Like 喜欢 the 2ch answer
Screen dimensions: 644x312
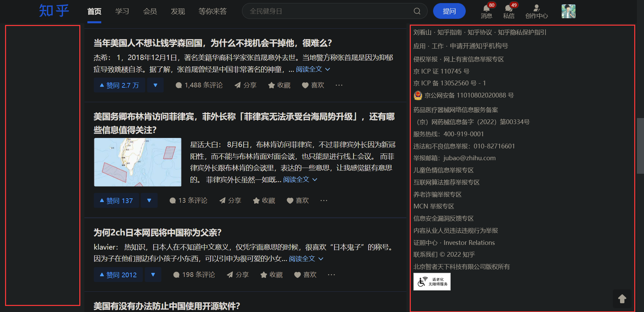(x=305, y=275)
